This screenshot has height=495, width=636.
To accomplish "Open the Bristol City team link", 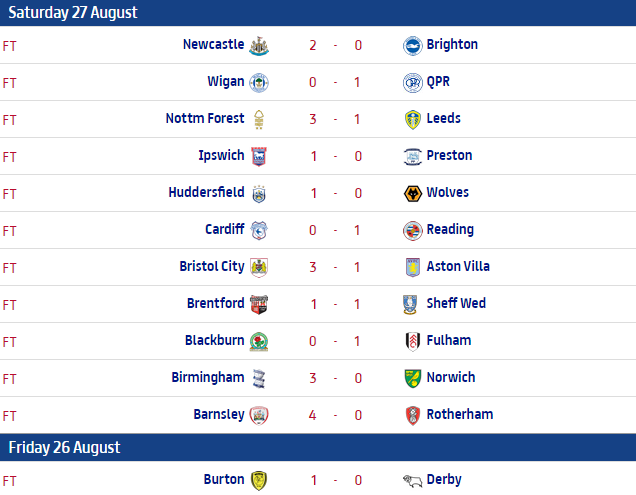I will (211, 266).
